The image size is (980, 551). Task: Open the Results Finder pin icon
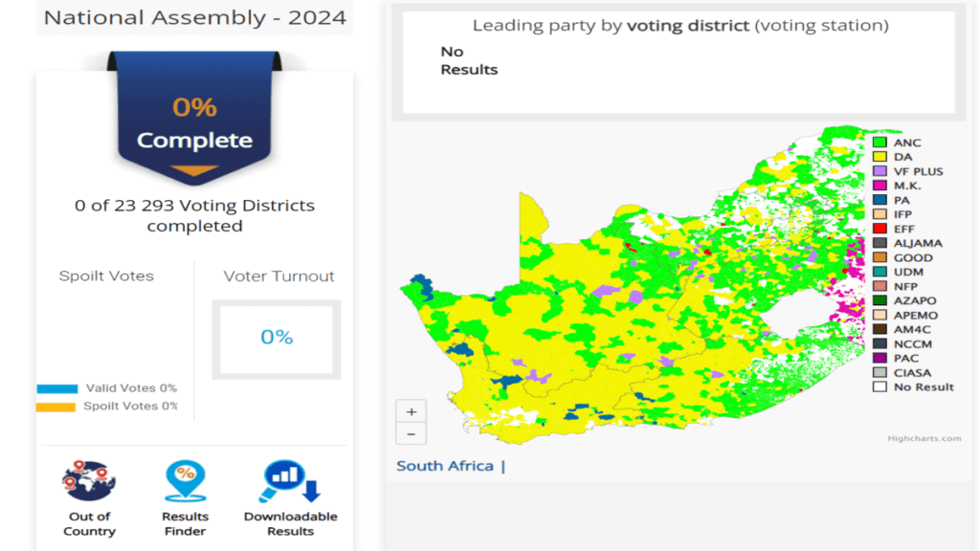[185, 481]
